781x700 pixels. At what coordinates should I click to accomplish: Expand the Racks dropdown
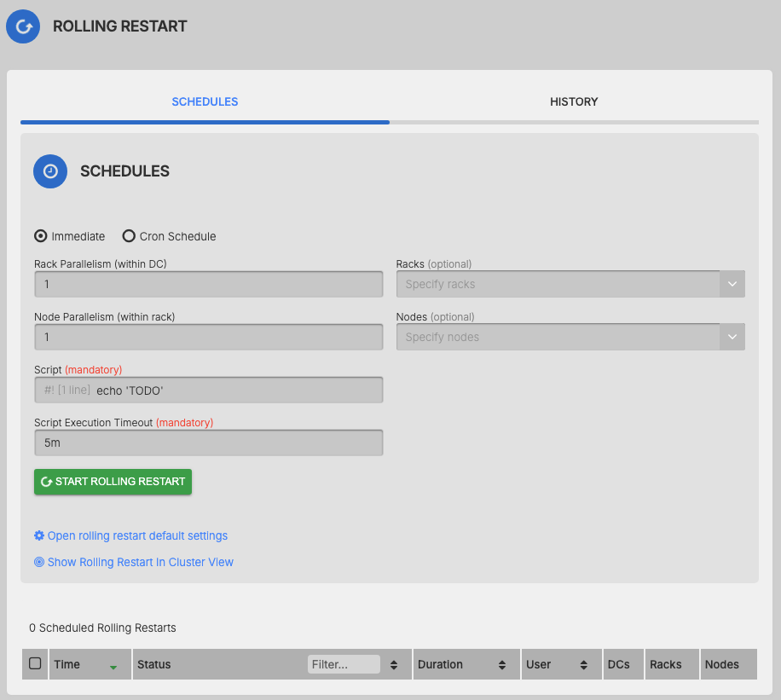732,285
